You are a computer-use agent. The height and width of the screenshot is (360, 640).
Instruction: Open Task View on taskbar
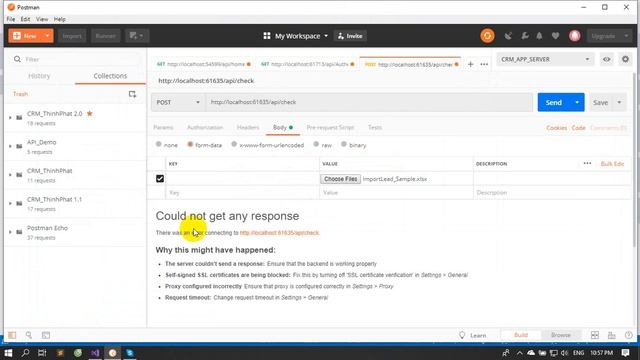[x=42, y=353]
